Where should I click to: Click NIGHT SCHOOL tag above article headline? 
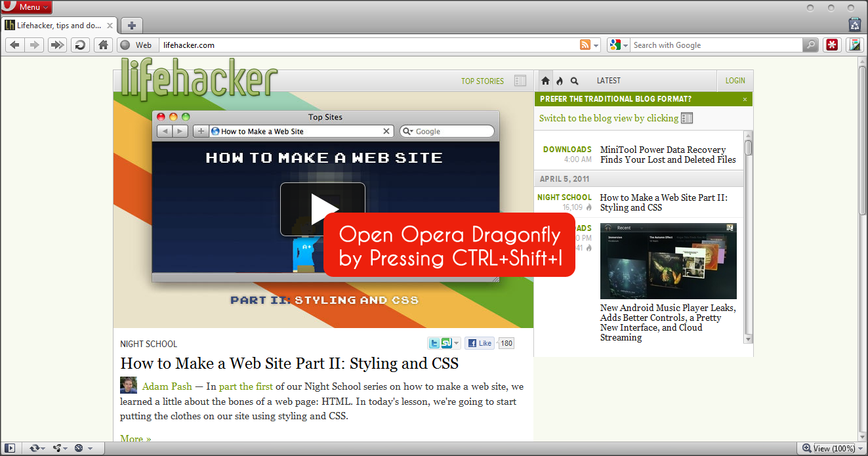pos(149,344)
